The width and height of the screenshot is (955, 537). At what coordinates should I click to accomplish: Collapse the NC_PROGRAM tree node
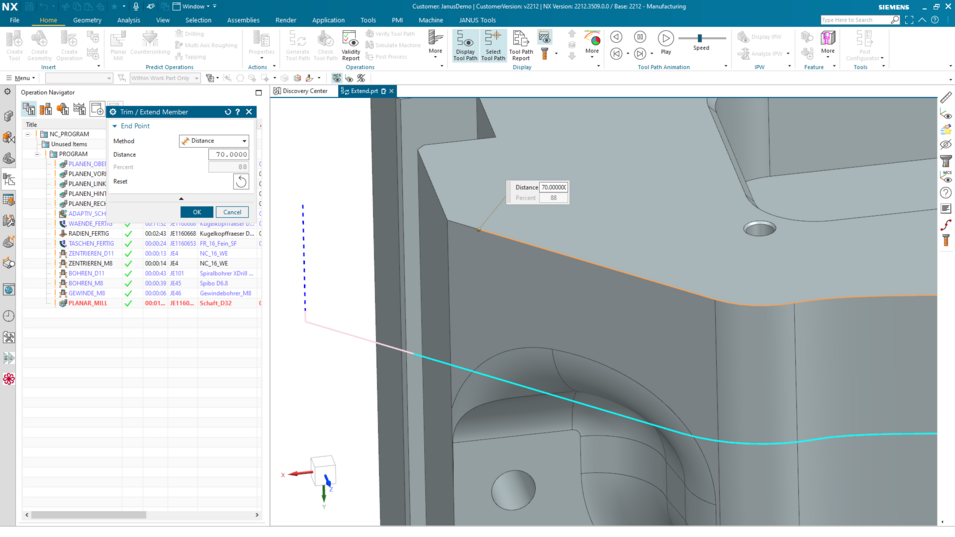[x=29, y=134]
